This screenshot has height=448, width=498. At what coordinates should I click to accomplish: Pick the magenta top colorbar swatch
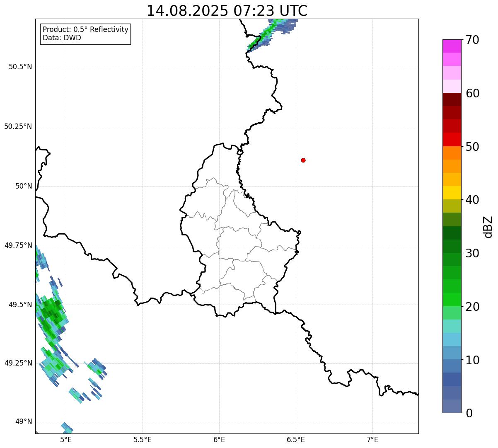coord(452,46)
